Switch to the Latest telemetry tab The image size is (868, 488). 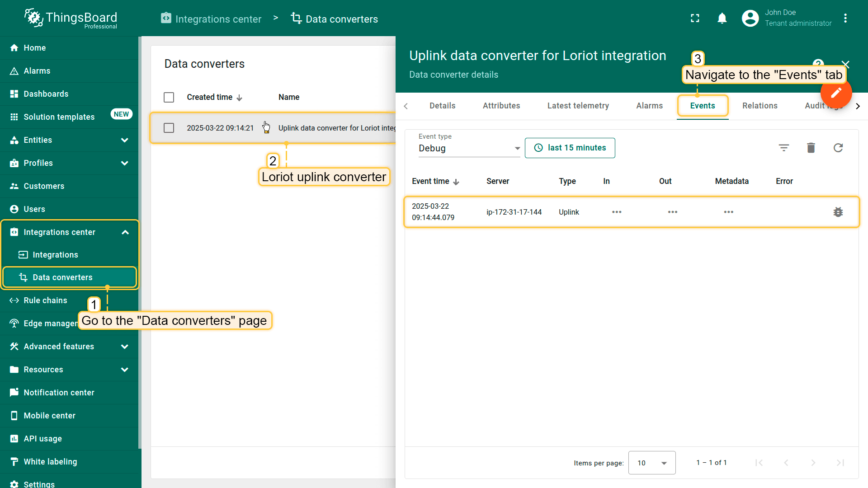coord(578,106)
